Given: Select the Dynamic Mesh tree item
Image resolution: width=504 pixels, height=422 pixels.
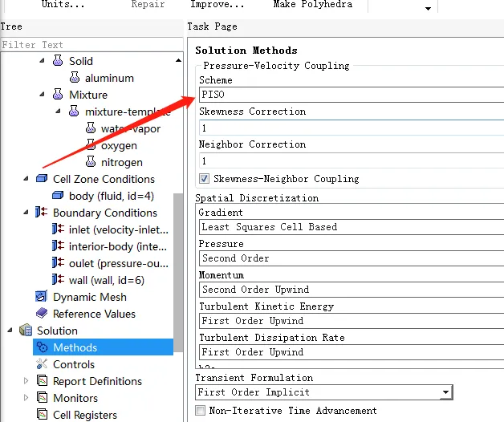Looking at the screenshot, I should [x=90, y=297].
